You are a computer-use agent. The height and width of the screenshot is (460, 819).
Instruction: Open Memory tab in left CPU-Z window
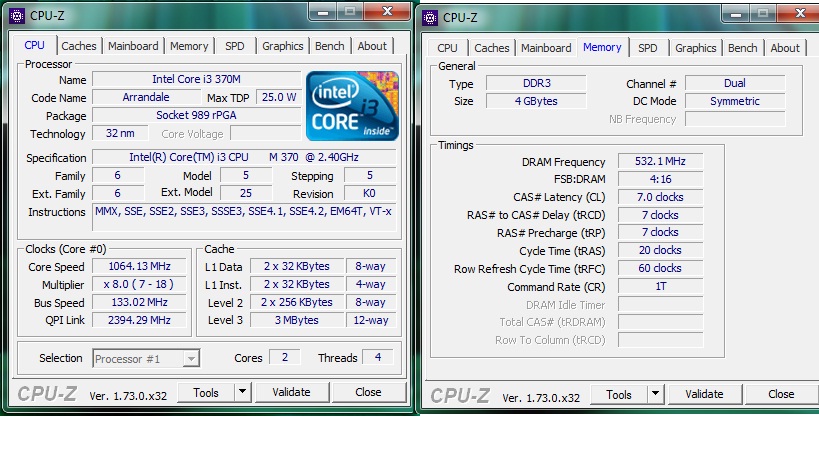pyautogui.click(x=189, y=46)
